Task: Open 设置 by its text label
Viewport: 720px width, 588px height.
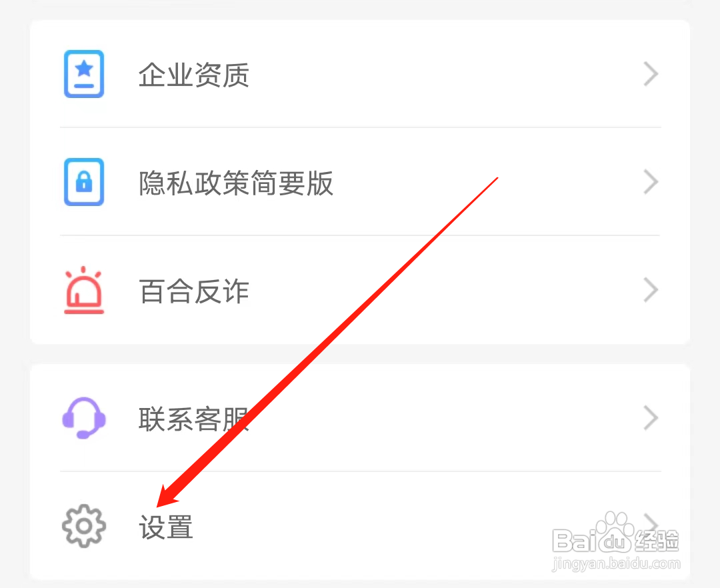Action: [x=166, y=527]
